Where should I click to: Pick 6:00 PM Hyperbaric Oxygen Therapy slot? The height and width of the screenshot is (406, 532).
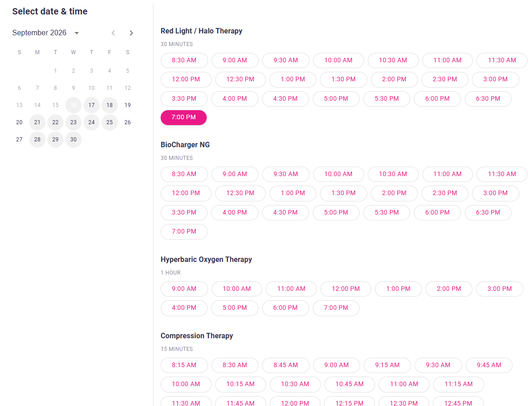point(285,308)
